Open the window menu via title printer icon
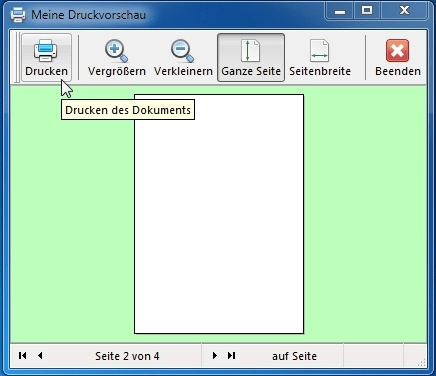The height and width of the screenshot is (376, 436). 18,15
